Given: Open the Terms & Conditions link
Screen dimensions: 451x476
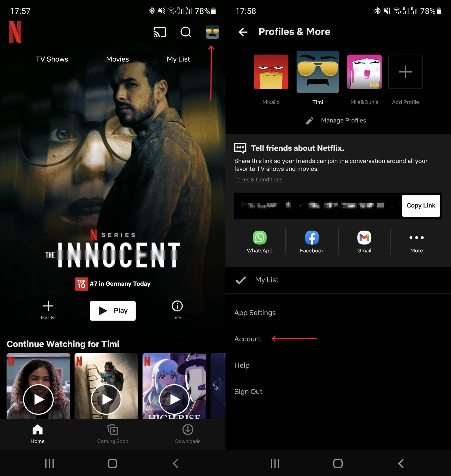Looking at the screenshot, I should pos(258,179).
